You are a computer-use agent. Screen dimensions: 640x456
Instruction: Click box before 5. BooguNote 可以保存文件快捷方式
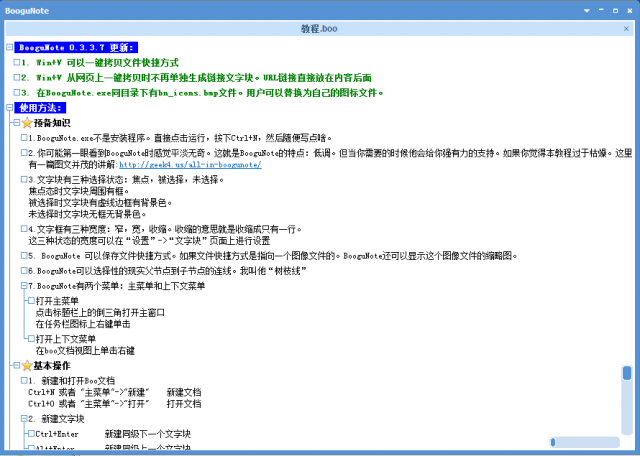(x=24, y=256)
